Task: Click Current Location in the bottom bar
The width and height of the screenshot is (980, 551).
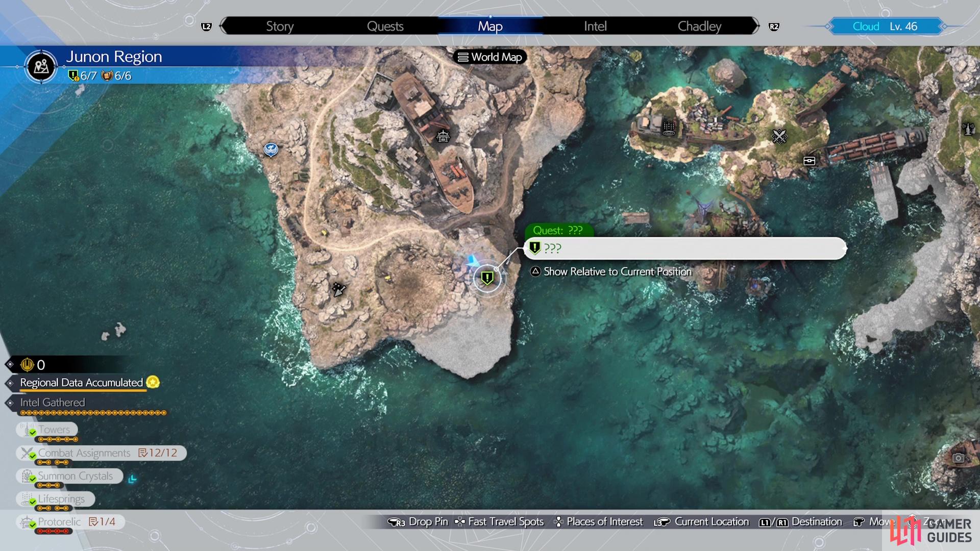Action: (712, 521)
